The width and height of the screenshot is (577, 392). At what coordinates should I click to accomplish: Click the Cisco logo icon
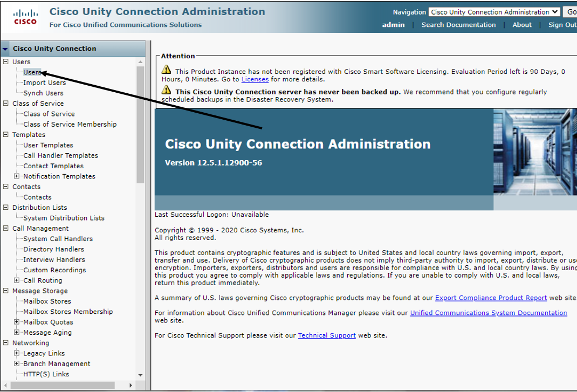click(25, 17)
